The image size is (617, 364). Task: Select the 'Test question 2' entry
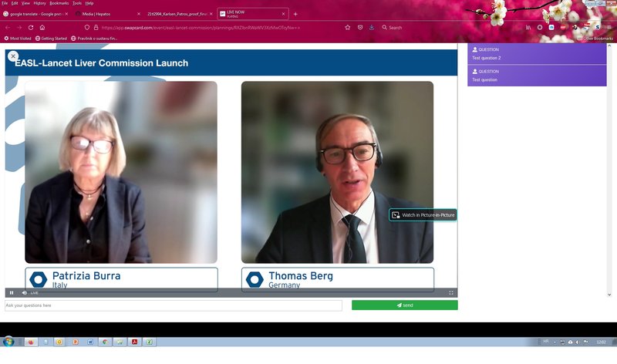point(537,54)
